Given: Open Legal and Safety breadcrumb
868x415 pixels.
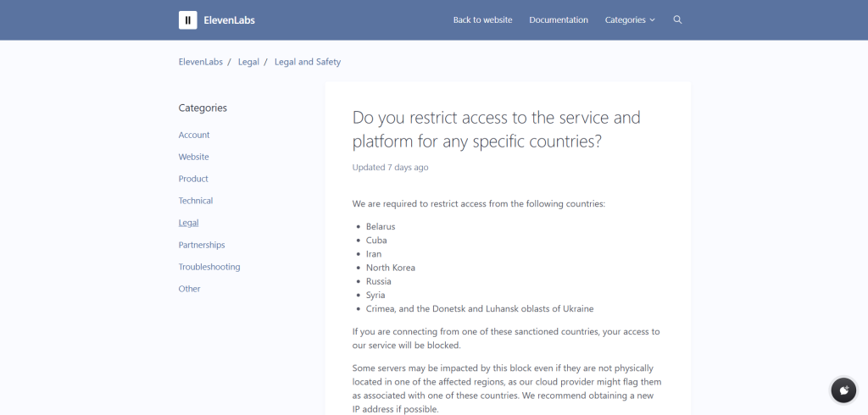Looking at the screenshot, I should (x=308, y=62).
